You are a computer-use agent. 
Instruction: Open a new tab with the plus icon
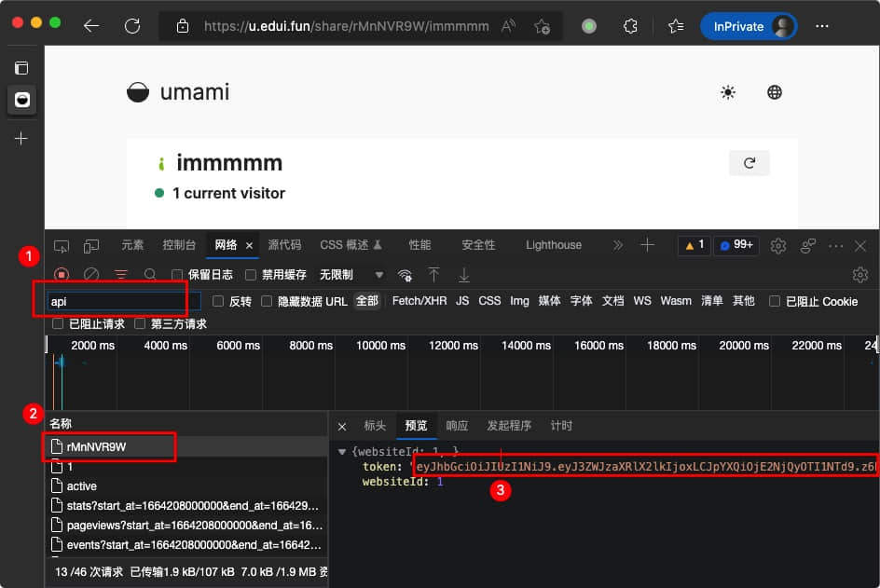point(21,138)
